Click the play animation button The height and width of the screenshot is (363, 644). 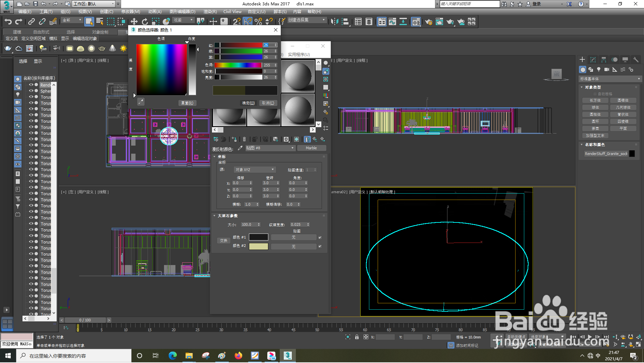590,337
